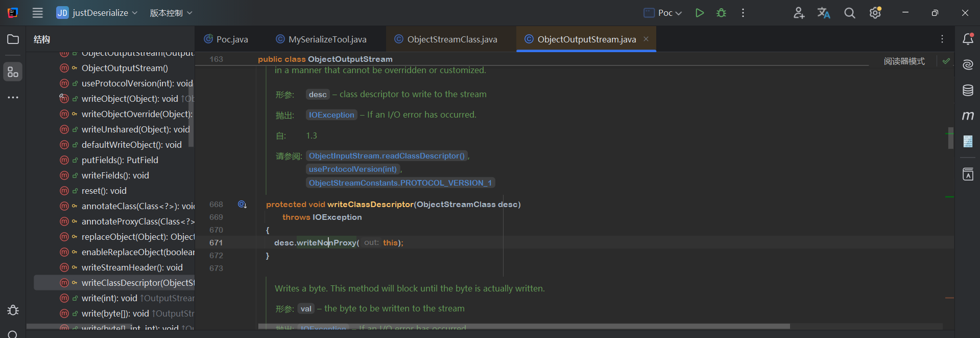Toggle the Structure tool window
Viewport: 980px width, 338px height.
[13, 72]
